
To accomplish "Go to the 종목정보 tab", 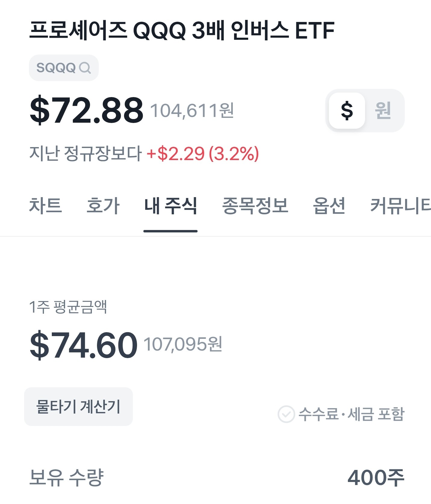I will (x=255, y=206).
